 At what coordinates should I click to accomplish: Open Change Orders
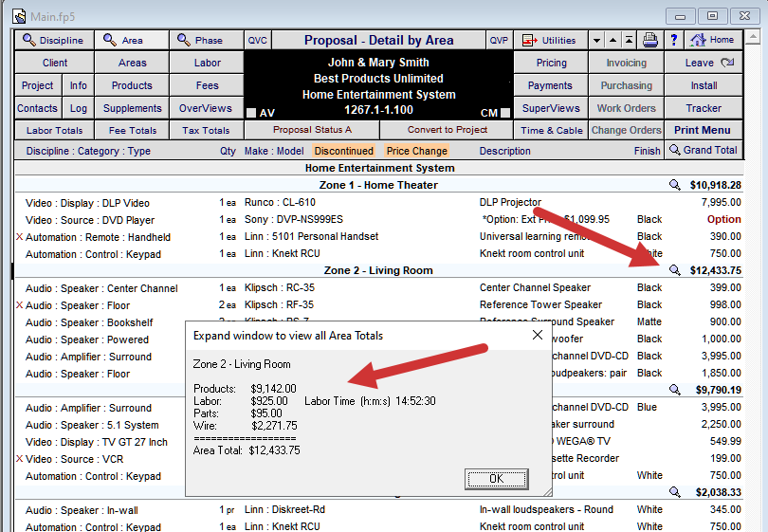pos(627,130)
